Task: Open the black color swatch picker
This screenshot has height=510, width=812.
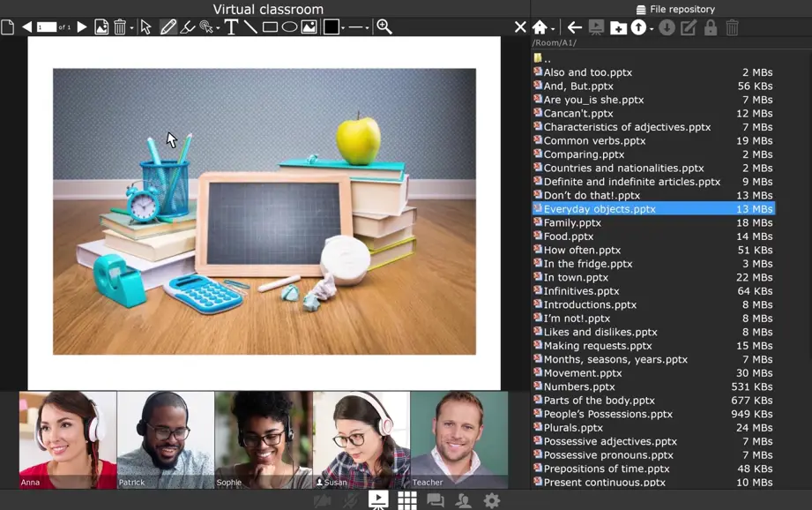Action: (332, 27)
